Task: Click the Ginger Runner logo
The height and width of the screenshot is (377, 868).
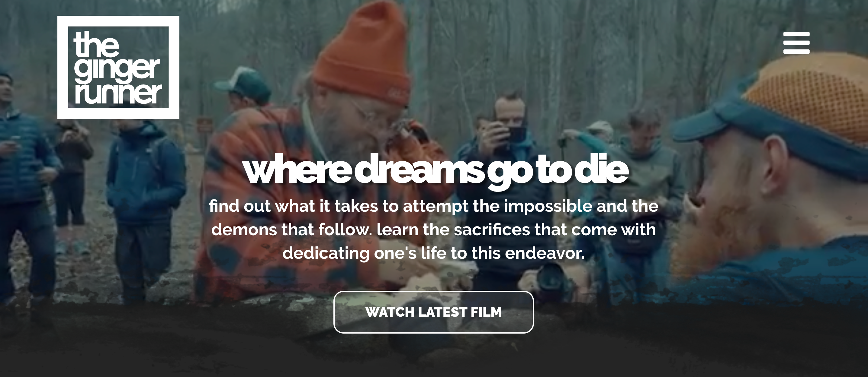Action: click(118, 67)
